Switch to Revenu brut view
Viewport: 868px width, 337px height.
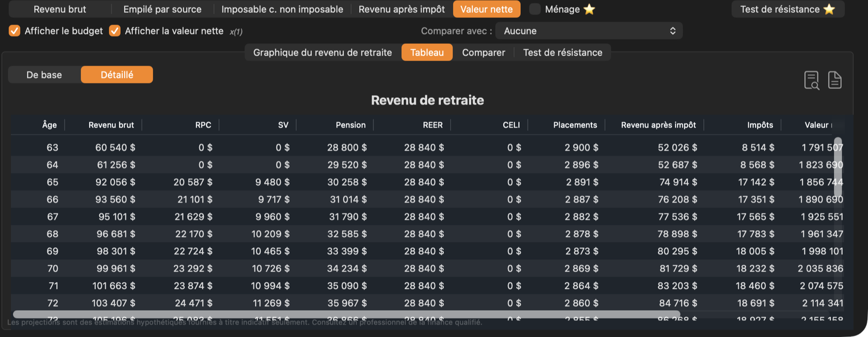click(60, 9)
